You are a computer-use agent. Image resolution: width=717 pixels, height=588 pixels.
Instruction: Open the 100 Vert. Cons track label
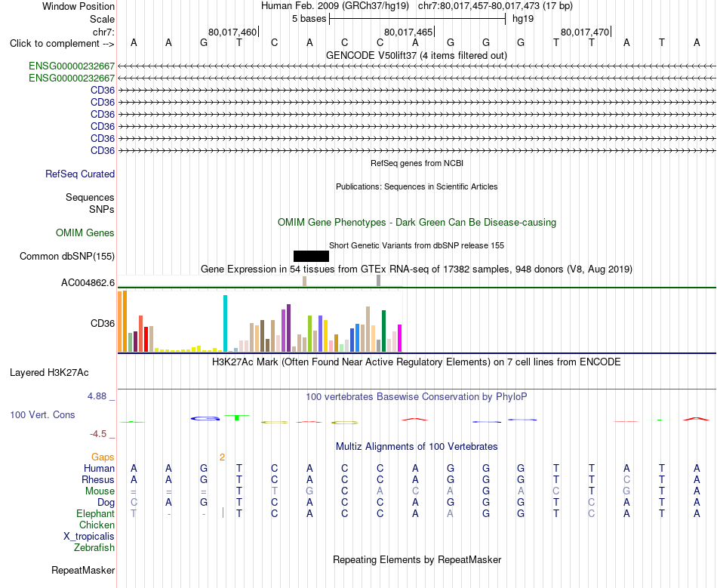[42, 414]
